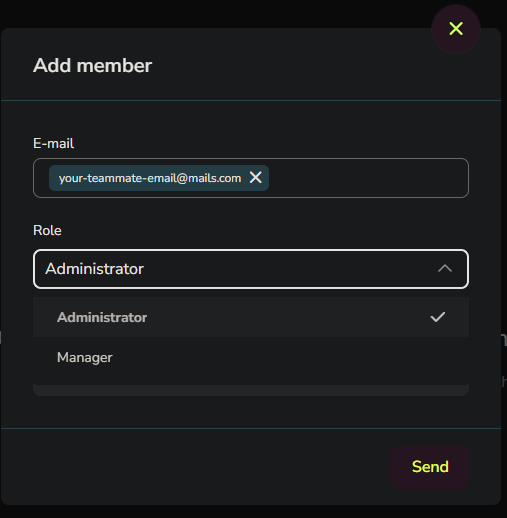Click the Manager row's empty right side
507x518 pixels.
click(x=290, y=357)
